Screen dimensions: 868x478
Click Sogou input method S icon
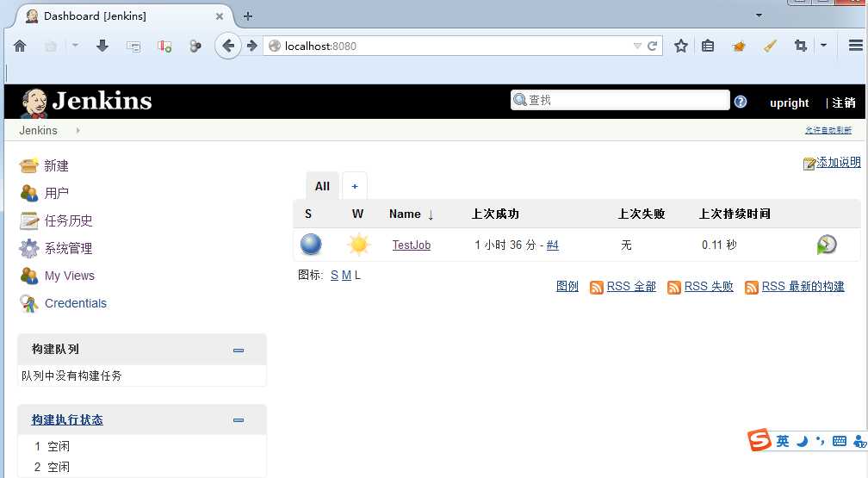(759, 440)
